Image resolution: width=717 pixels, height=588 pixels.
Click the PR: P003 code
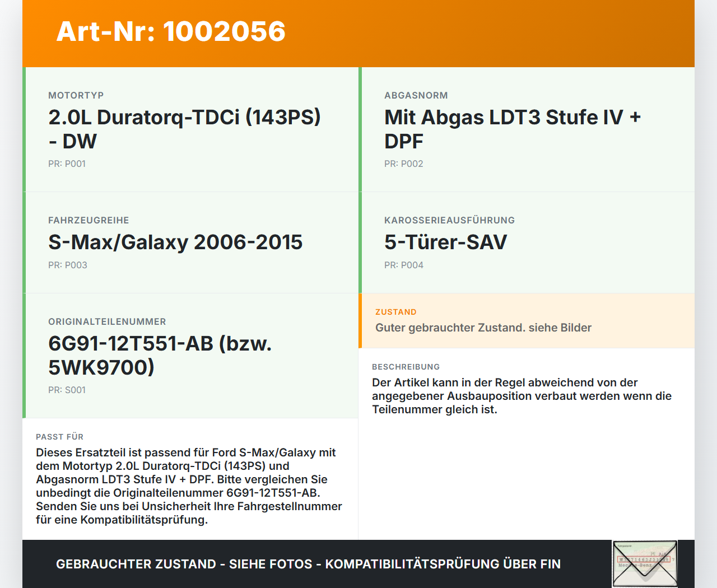point(67,265)
